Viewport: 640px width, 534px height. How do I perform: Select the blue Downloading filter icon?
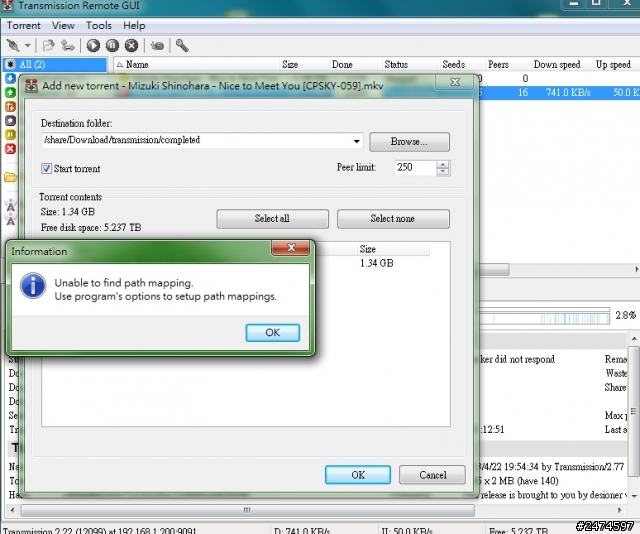(10, 78)
